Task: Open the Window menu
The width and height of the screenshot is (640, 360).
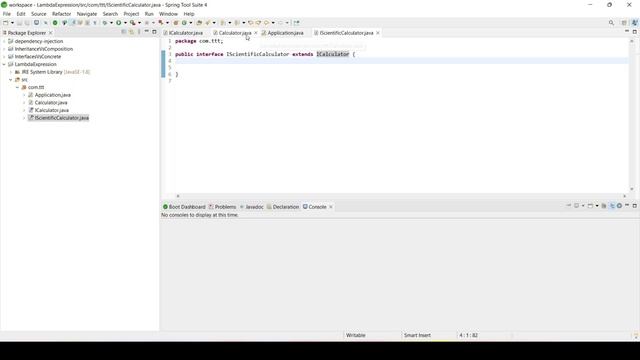Action: pos(168,14)
